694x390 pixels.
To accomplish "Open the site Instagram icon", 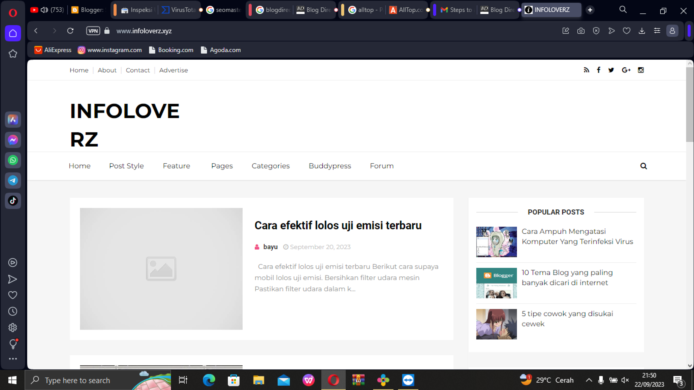I will point(641,70).
